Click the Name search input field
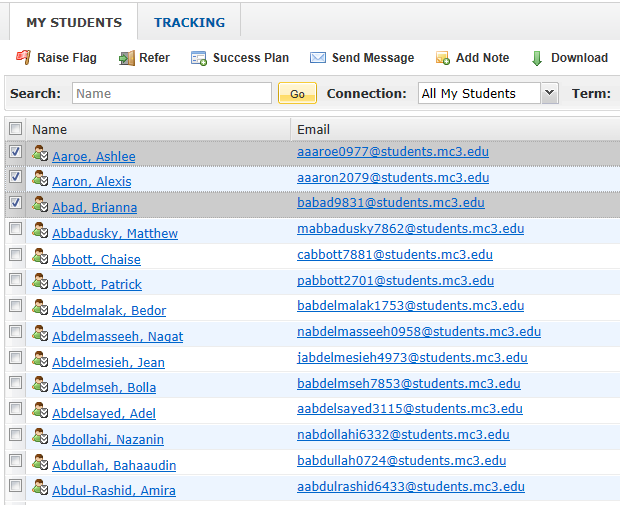This screenshot has height=505, width=620. coord(172,93)
